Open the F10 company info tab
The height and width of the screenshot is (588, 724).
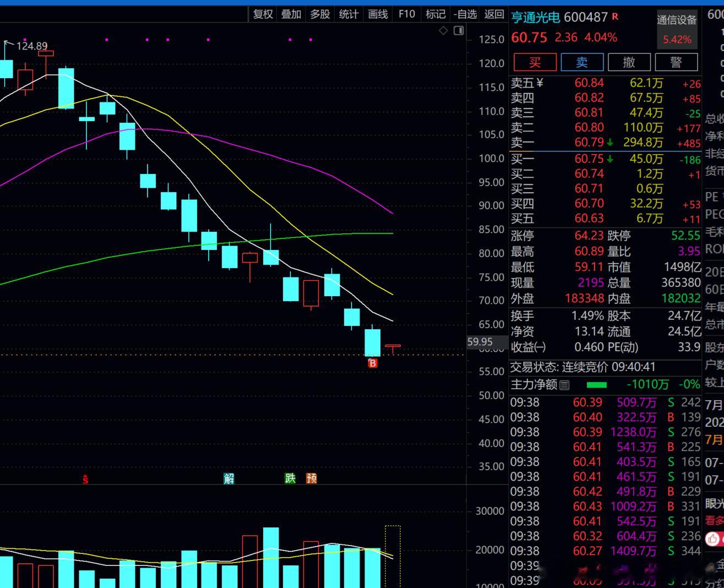point(406,14)
